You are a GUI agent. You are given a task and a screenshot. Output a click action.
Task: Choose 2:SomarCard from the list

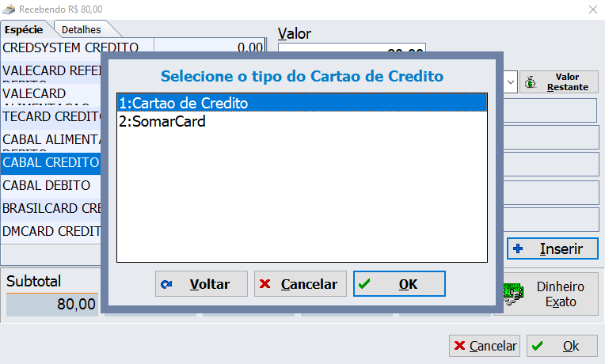(301, 122)
